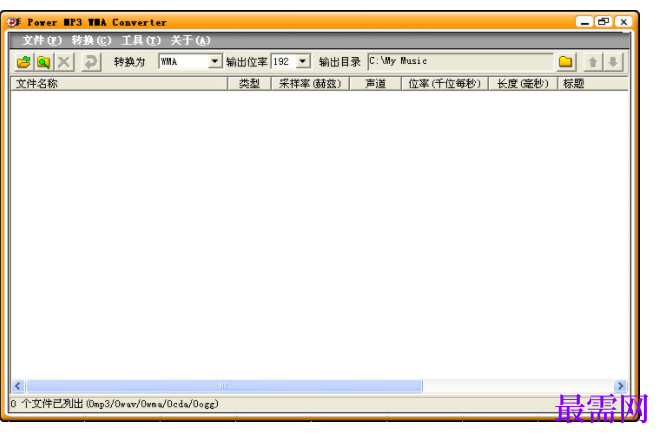Click the 声道 column header

(375, 83)
